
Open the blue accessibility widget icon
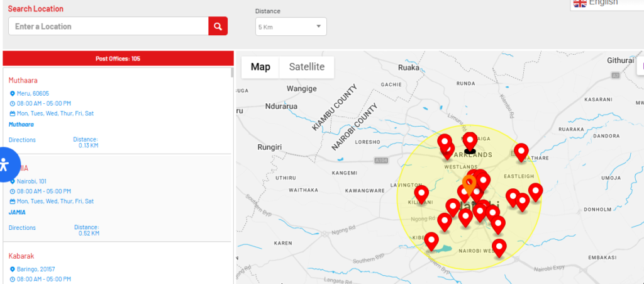click(x=5, y=165)
